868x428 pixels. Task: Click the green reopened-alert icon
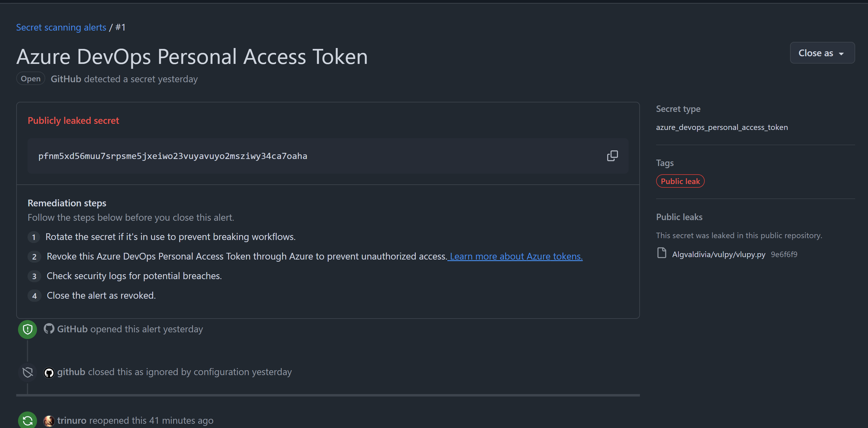coord(28,420)
